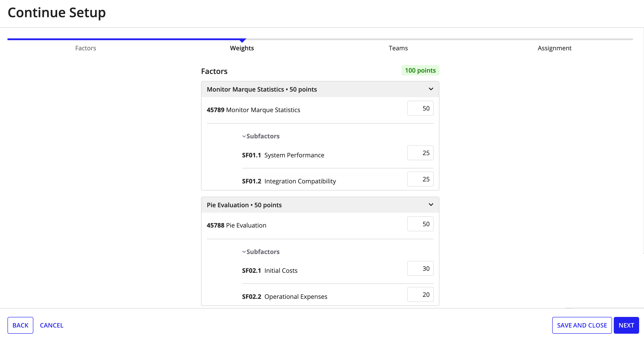644x339 pixels.
Task: Click SAVE AND CLOSE
Action: tap(582, 325)
